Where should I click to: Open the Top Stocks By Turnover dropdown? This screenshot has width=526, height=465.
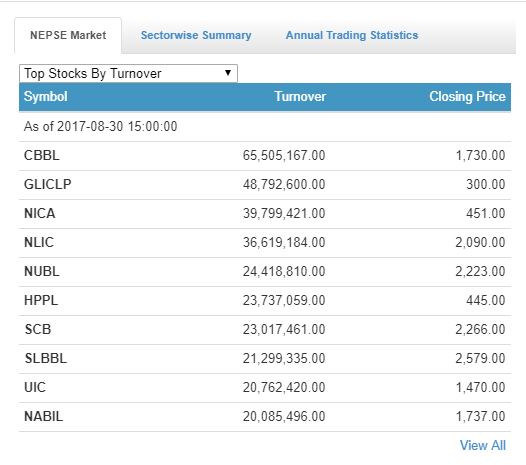128,73
